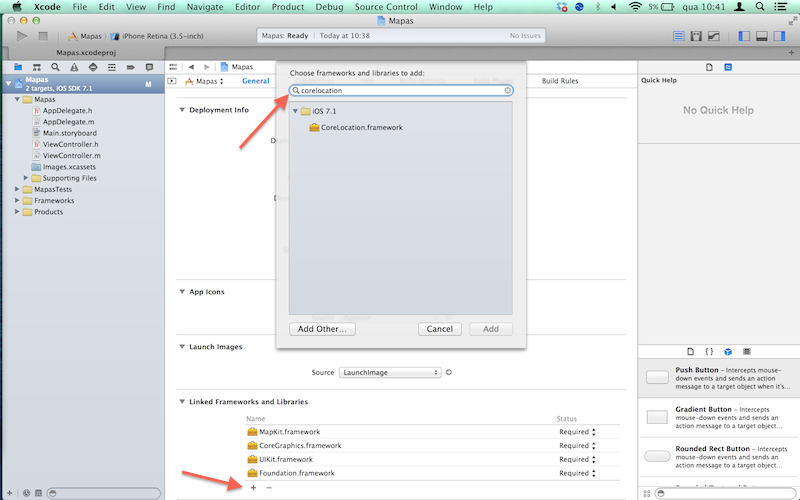Collapse the Deployment Info section
800x500 pixels.
click(182, 110)
